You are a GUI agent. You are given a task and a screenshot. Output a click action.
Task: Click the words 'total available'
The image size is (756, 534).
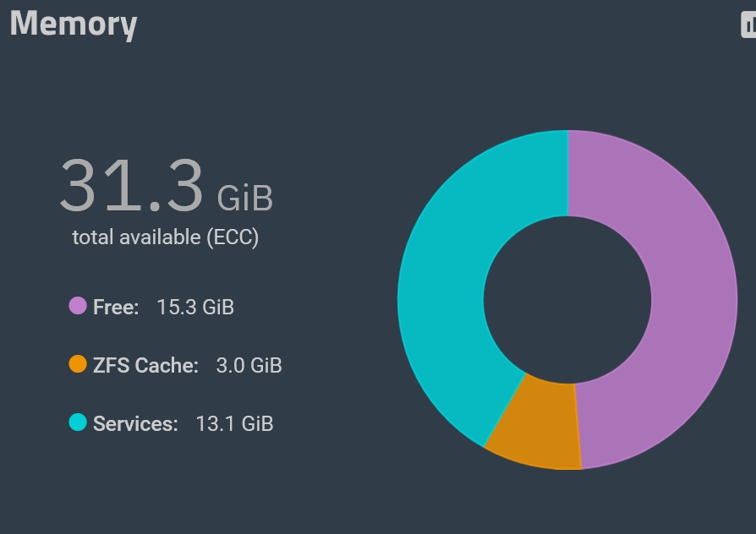point(137,237)
